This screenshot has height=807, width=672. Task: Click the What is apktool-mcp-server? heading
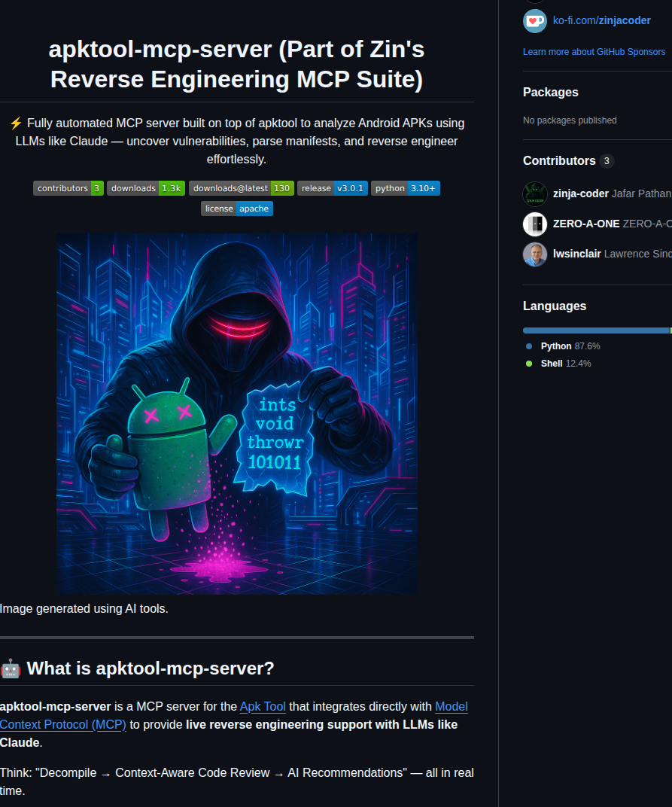point(151,668)
